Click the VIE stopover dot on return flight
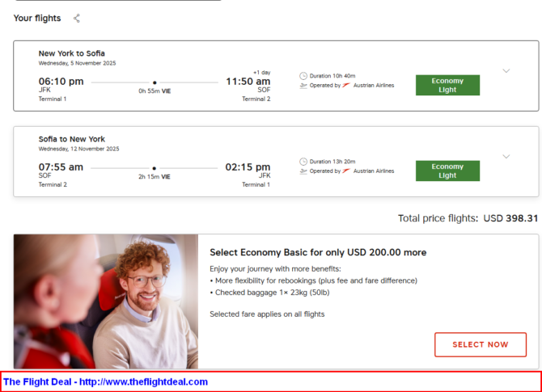This screenshot has width=542, height=392. pos(155,167)
